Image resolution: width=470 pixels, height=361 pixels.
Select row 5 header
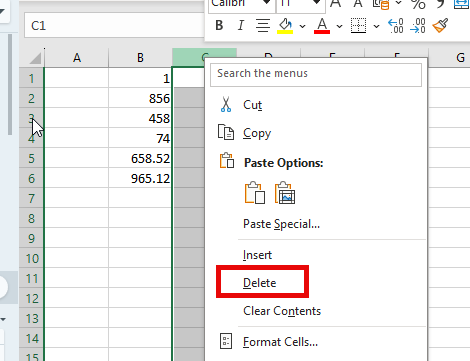click(31, 158)
